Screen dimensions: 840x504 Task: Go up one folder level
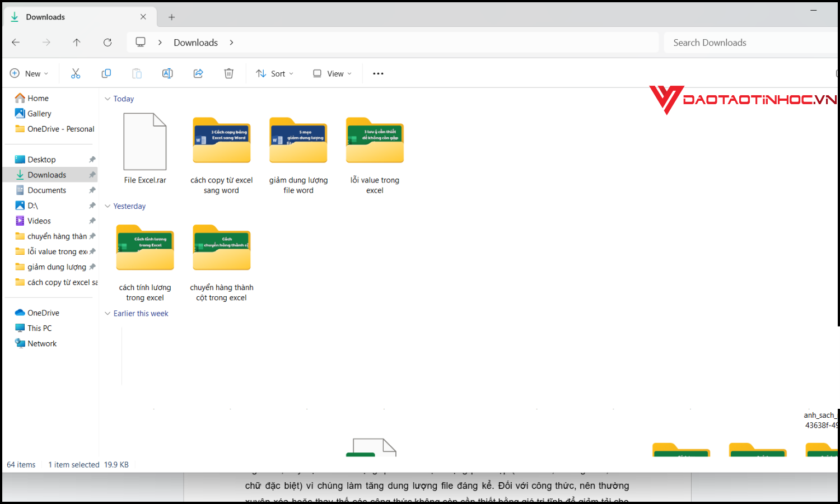pos(77,43)
